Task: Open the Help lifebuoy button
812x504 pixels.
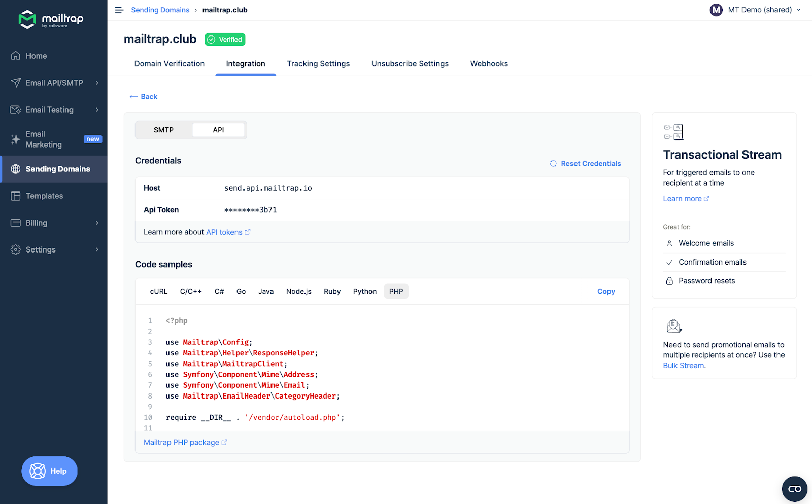Action: 49,471
